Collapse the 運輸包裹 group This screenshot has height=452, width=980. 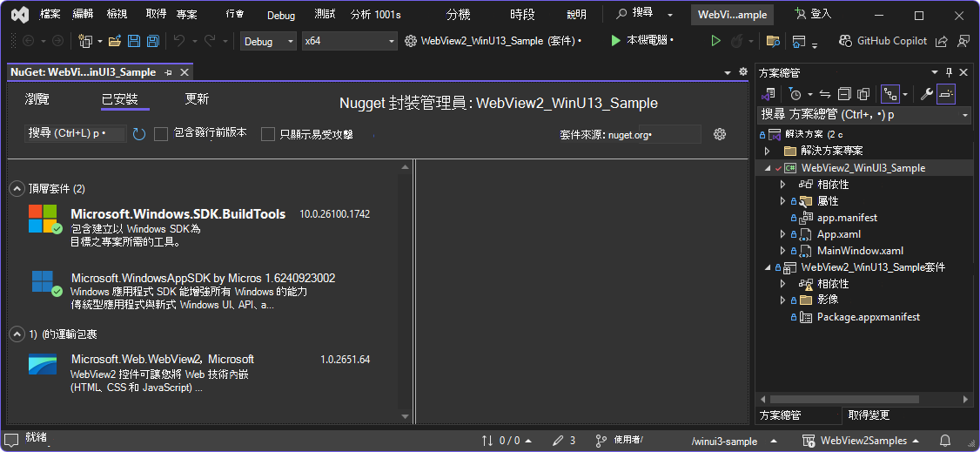[17, 334]
